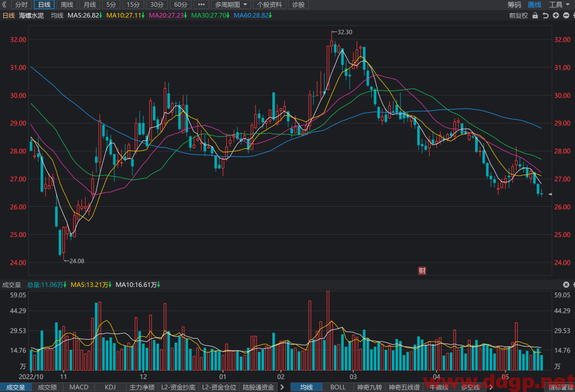The image size is (575, 392).
Task: Click the 32.30 high price annotation
Action: coord(342,32)
